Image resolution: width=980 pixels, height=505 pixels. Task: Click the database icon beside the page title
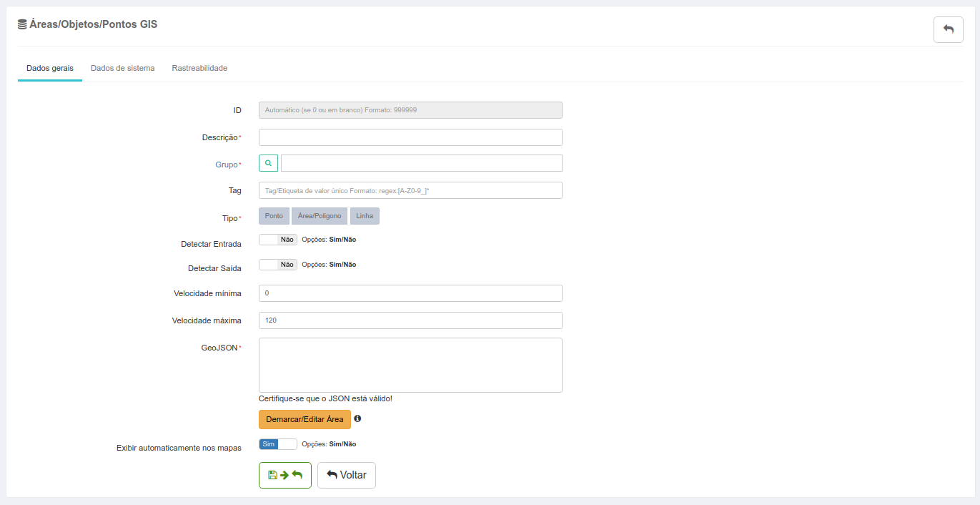coord(22,24)
